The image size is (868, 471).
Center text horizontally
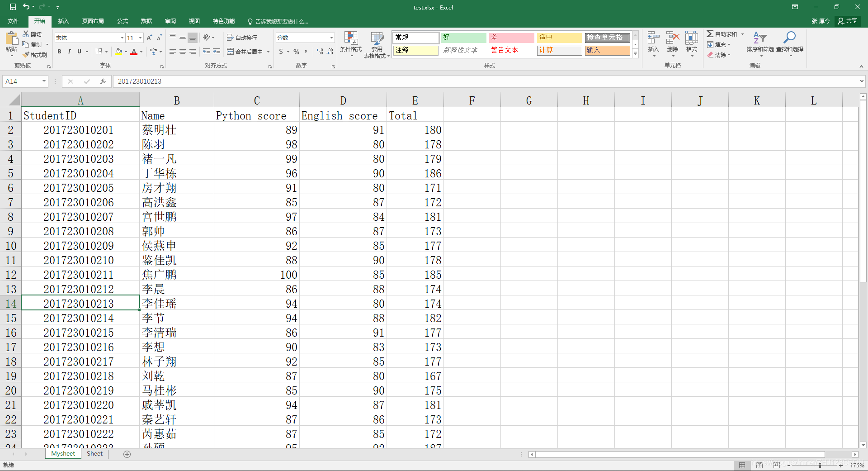(x=183, y=52)
